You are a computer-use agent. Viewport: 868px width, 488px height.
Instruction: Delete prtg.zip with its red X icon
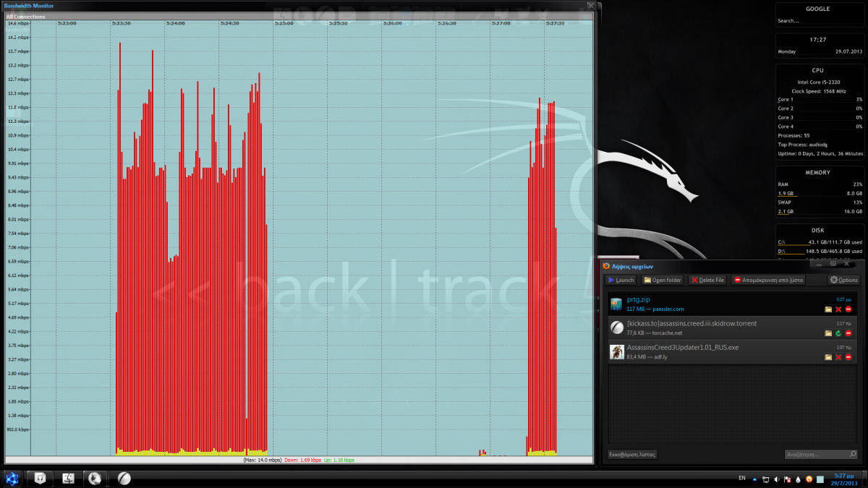point(838,309)
